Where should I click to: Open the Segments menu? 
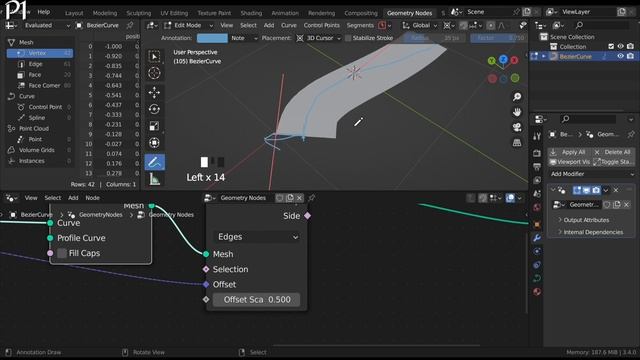(x=360, y=25)
